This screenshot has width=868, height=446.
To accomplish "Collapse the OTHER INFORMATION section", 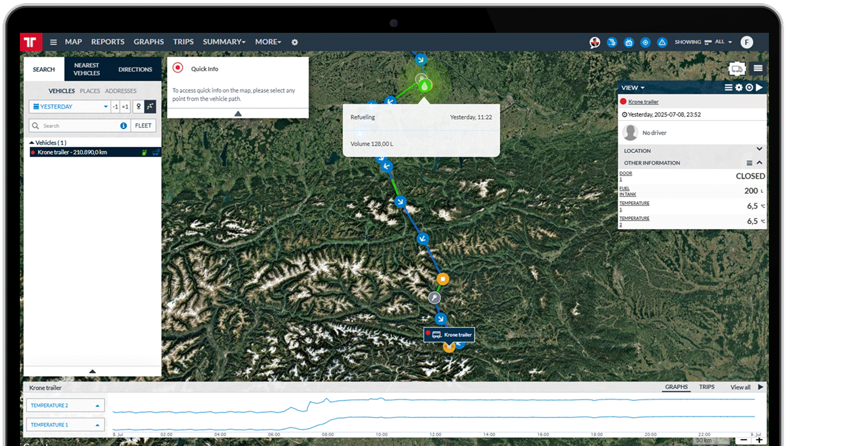I will click(759, 162).
